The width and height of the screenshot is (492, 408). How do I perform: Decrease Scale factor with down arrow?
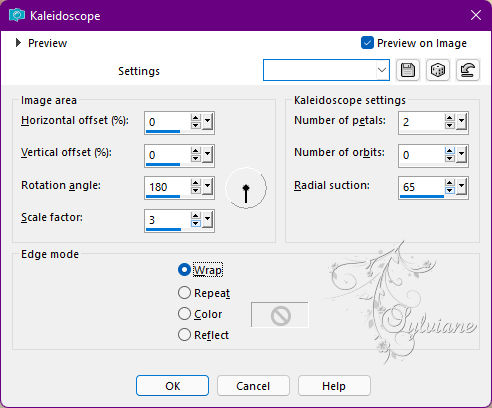(x=196, y=224)
